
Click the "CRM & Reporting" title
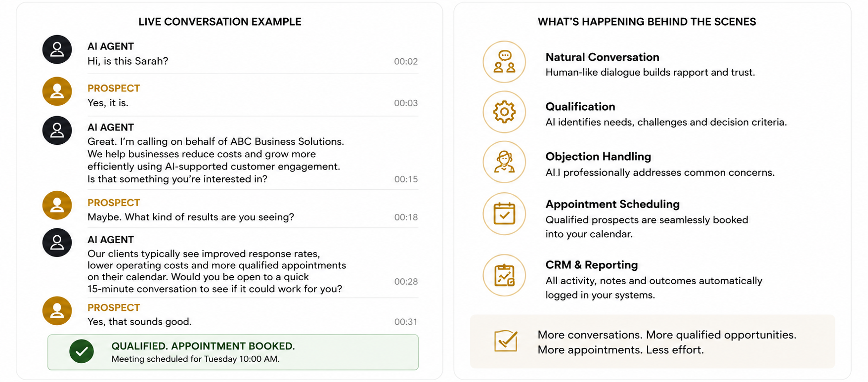[x=592, y=265]
